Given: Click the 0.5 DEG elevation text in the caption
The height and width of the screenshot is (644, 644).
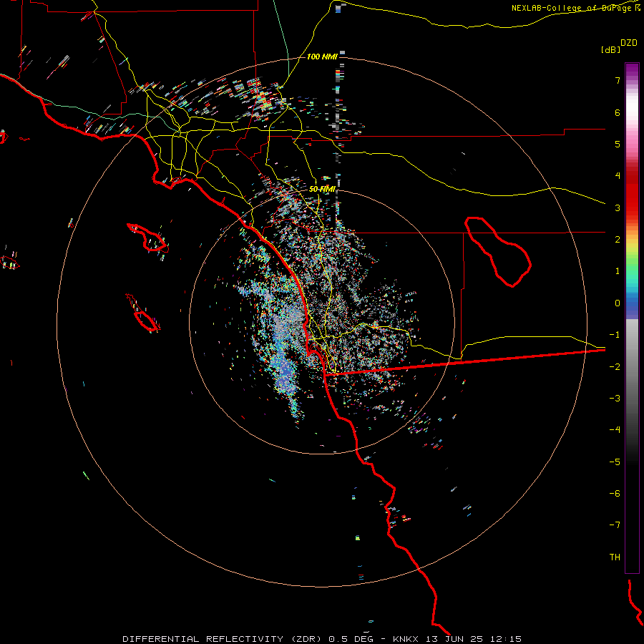Looking at the screenshot, I should click(351, 639).
